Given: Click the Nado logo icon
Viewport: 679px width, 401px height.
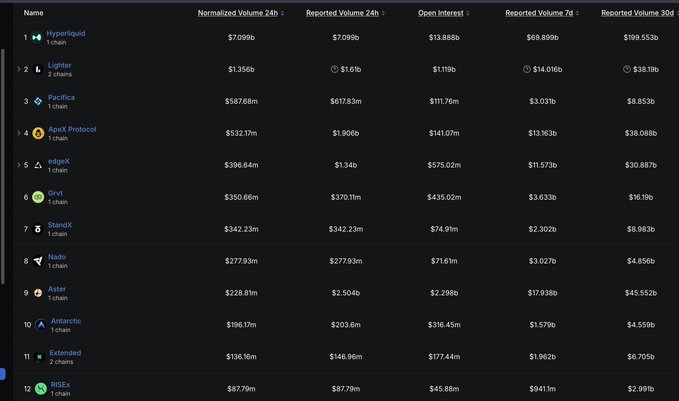Looking at the screenshot, I should tap(38, 261).
